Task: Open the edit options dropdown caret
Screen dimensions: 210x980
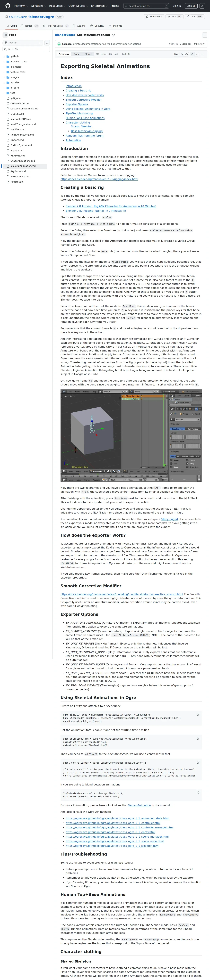Action: [197, 54]
